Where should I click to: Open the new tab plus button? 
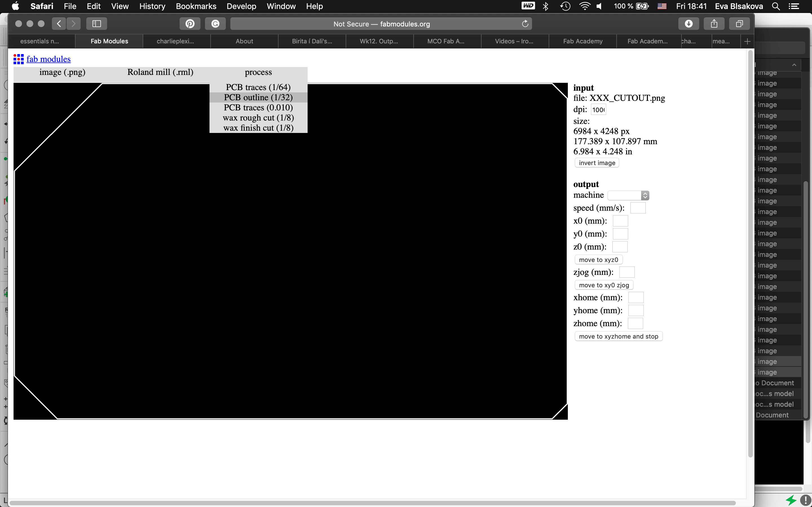tap(747, 41)
